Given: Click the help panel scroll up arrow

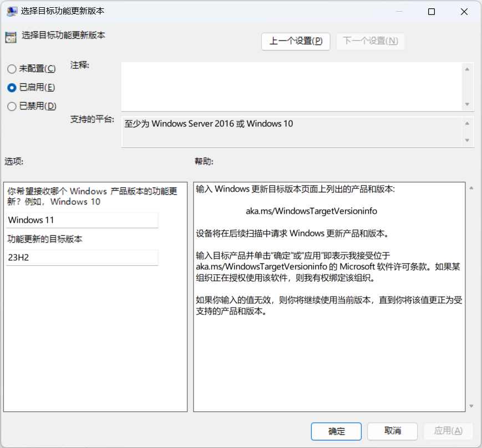Looking at the screenshot, I should tap(471, 189).
